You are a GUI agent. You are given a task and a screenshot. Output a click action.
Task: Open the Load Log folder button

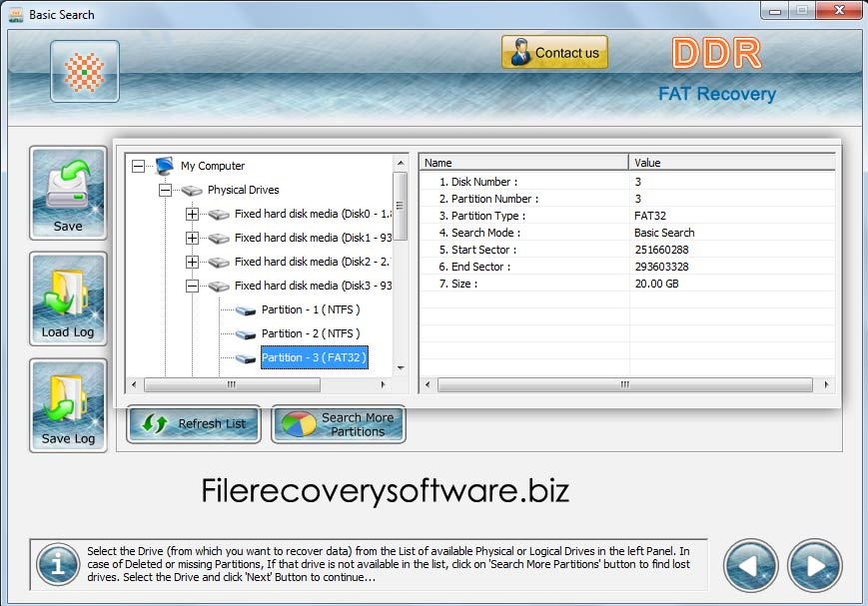click(68, 299)
